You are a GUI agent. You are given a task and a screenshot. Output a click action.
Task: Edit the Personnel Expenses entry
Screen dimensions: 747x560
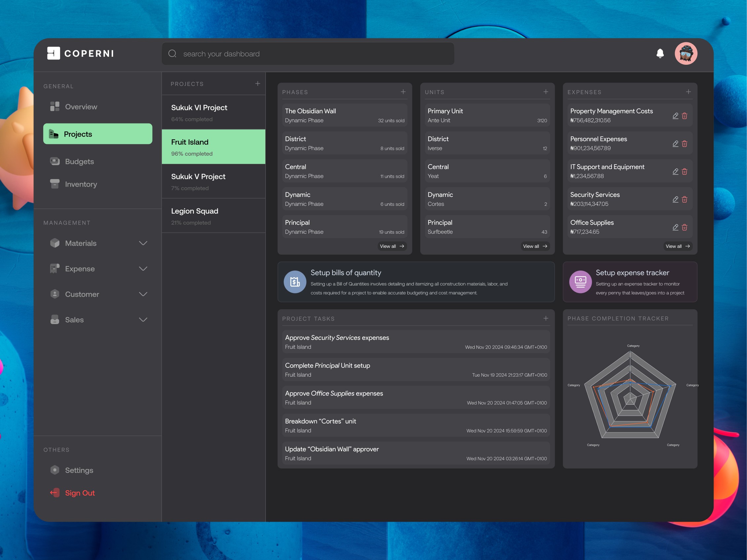(675, 143)
